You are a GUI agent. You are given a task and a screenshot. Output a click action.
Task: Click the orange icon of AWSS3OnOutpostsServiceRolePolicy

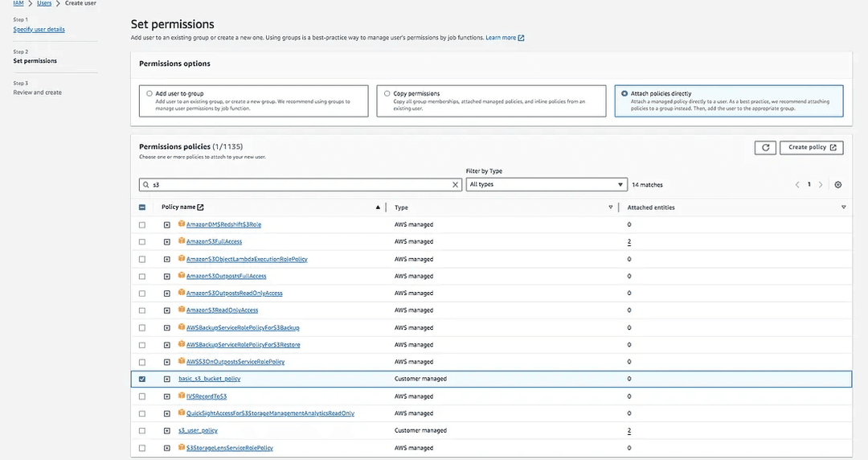click(x=182, y=361)
